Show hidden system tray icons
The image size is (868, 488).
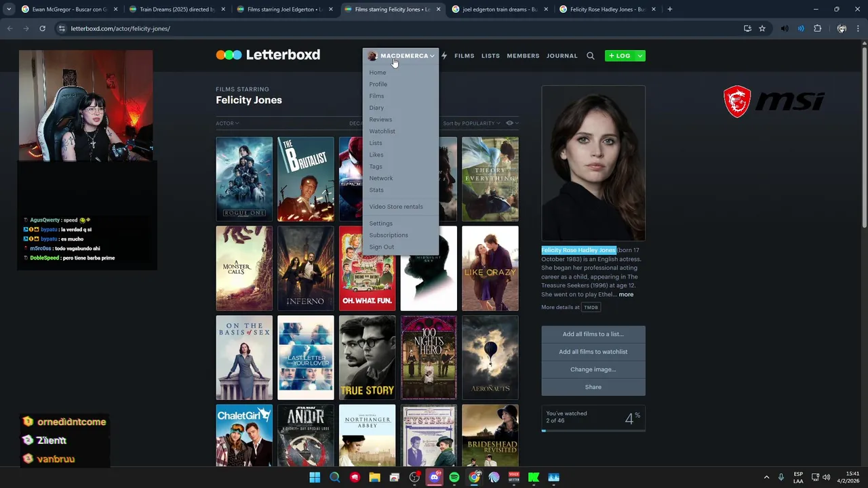766,477
